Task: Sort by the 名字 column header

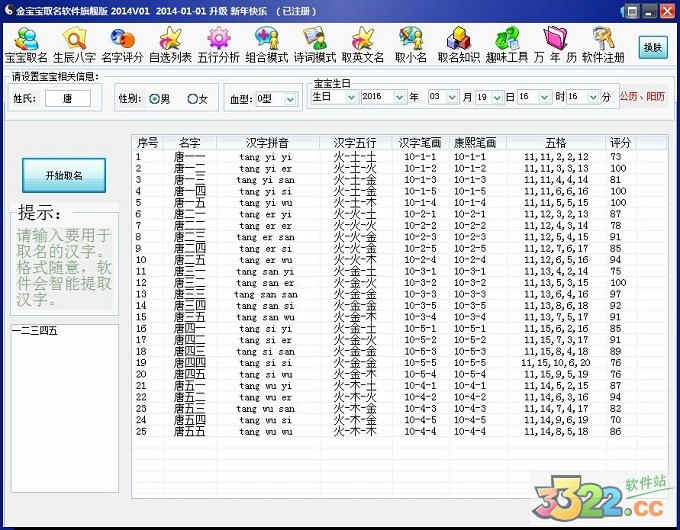Action: click(190, 142)
